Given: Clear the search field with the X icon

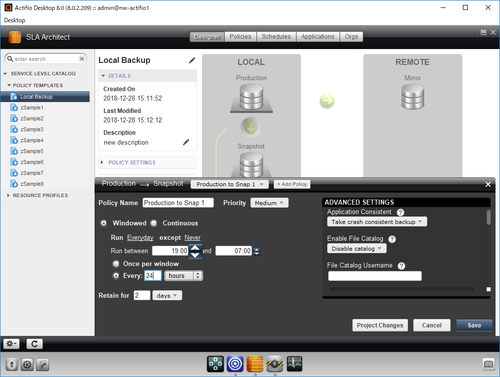Looking at the screenshot, I should [x=82, y=59].
